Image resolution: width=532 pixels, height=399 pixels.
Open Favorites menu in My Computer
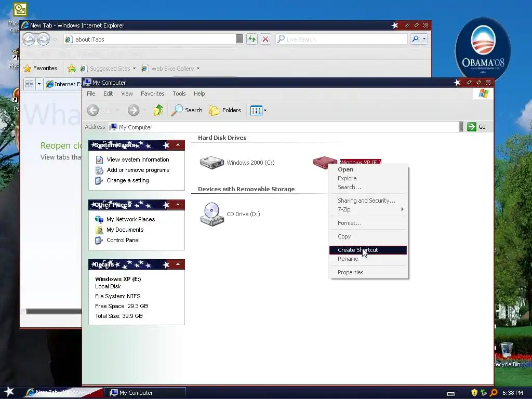click(x=152, y=94)
